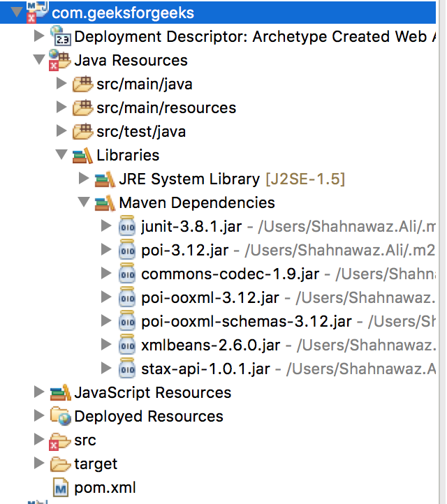The width and height of the screenshot is (447, 504).
Task: Click the Maven Dependencies library icon
Action: tap(105, 203)
